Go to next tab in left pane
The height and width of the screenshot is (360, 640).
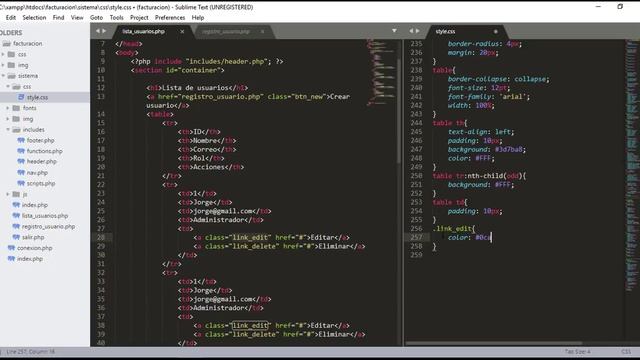point(104,31)
